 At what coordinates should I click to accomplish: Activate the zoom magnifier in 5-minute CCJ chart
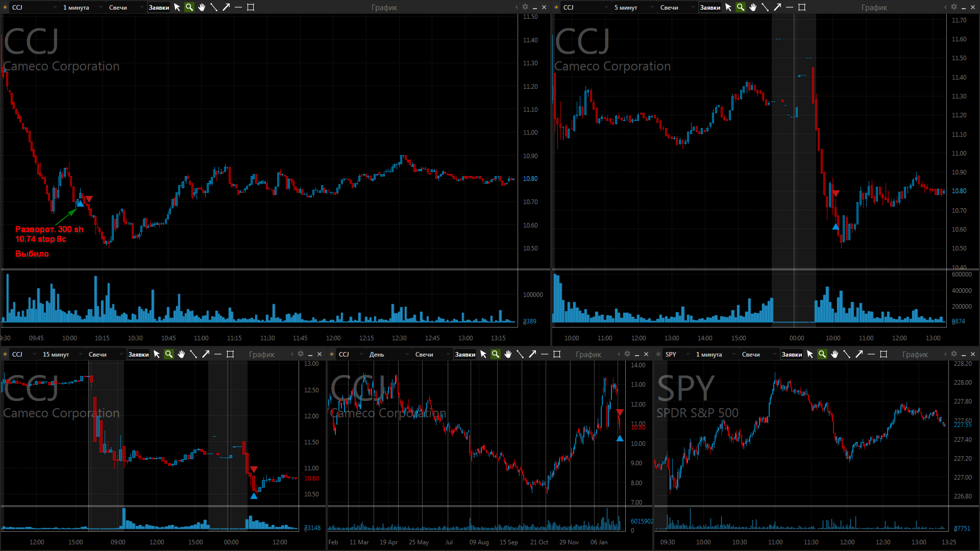coord(741,7)
